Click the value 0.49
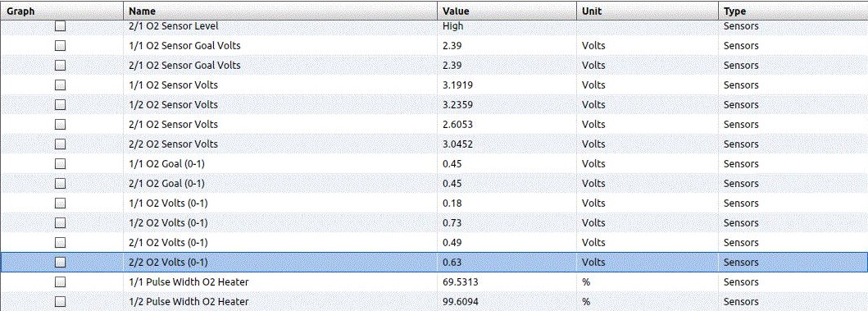Image resolution: width=868 pixels, height=311 pixels. pyautogui.click(x=452, y=242)
